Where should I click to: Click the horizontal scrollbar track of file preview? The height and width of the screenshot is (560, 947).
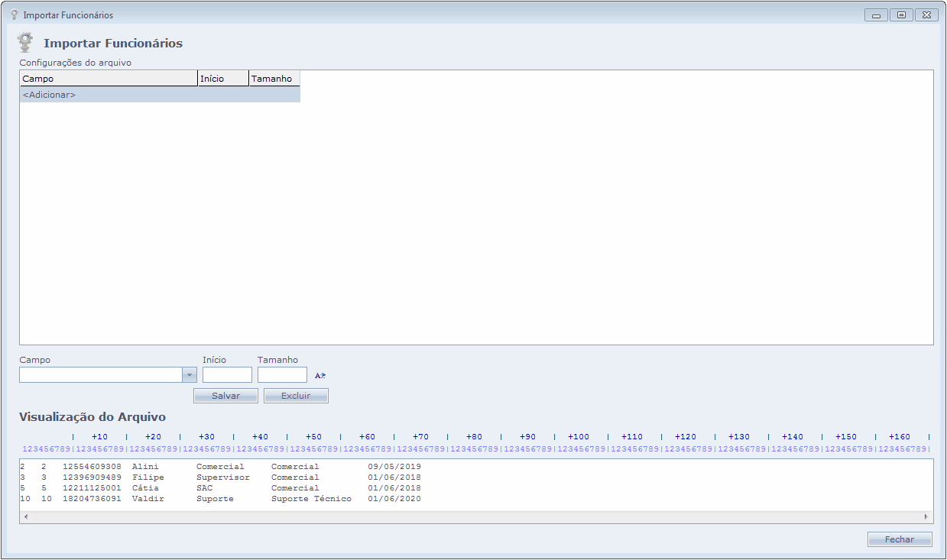click(x=474, y=517)
